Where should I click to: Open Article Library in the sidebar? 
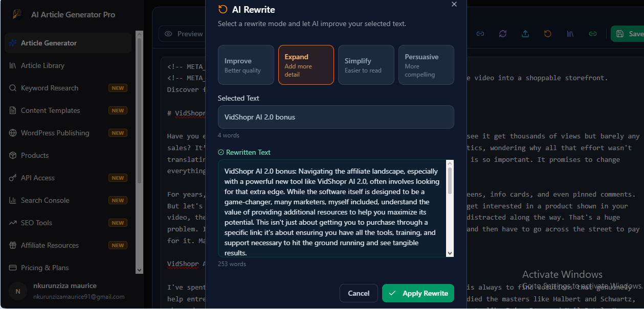[68, 65]
